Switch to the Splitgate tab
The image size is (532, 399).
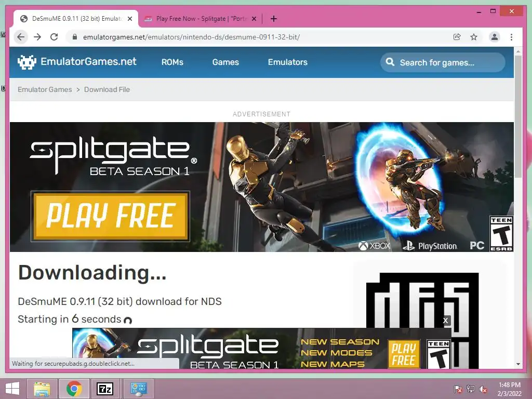pos(200,19)
